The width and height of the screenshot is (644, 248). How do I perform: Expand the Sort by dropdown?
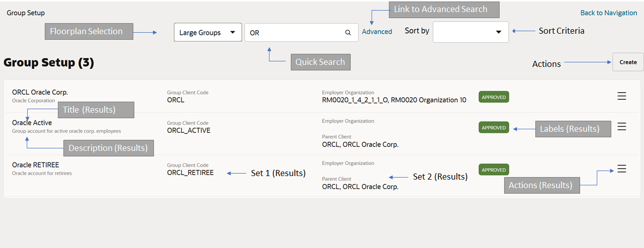coord(470,32)
